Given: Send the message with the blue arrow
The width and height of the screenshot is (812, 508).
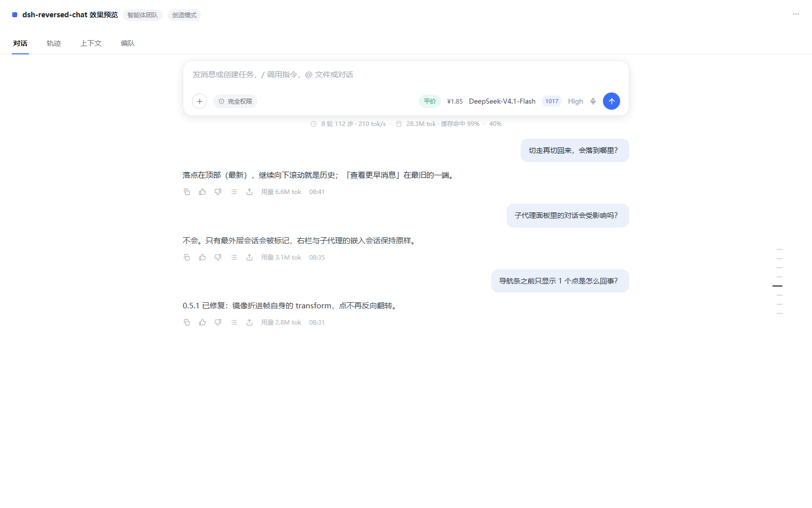Looking at the screenshot, I should [x=612, y=101].
